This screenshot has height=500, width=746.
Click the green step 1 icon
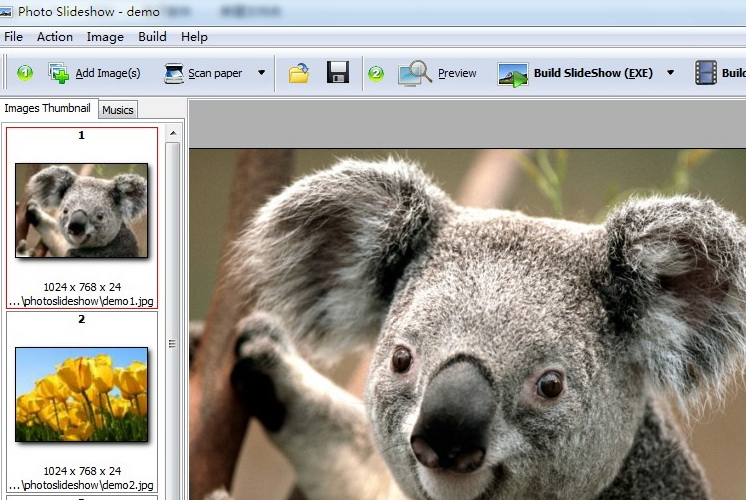25,73
